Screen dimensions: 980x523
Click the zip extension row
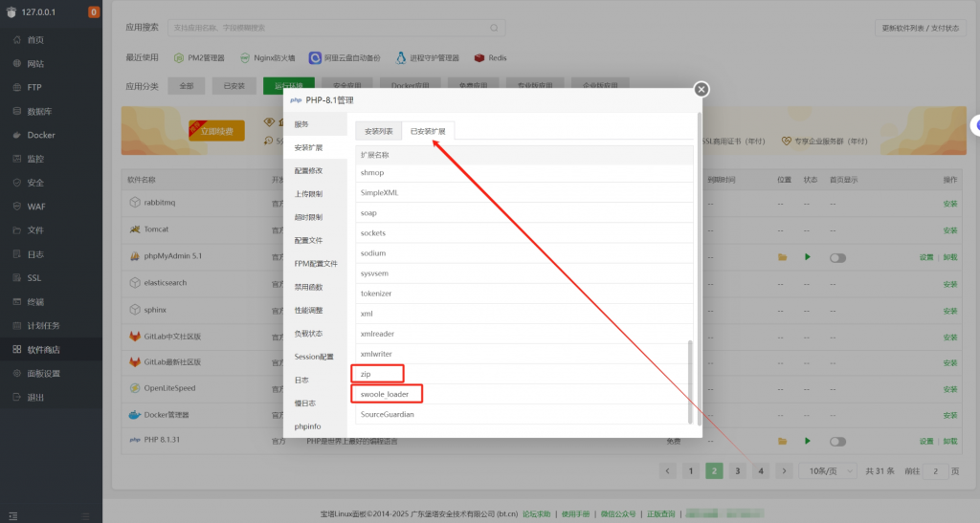[523, 374]
